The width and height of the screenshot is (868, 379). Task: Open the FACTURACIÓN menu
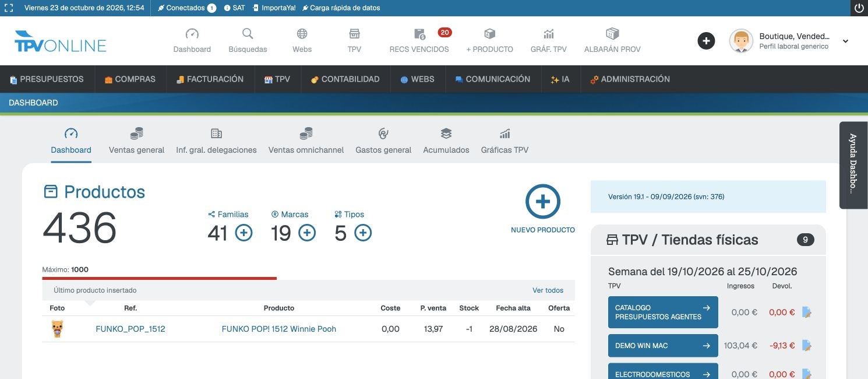(210, 79)
